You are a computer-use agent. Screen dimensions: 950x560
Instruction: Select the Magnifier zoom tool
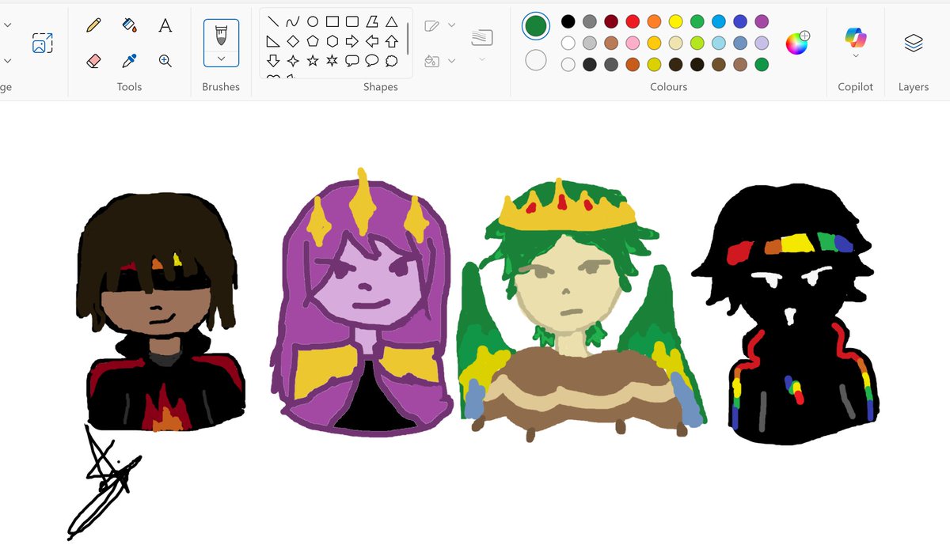click(x=165, y=61)
